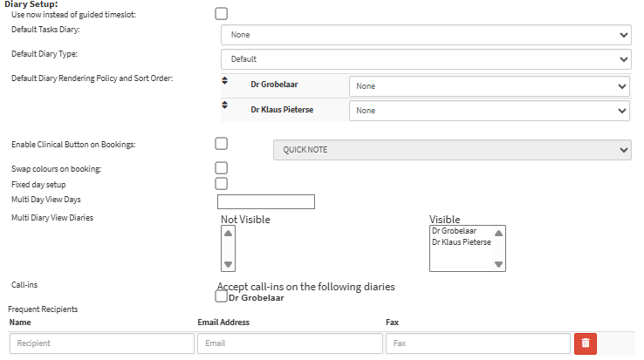Expand the Default Diary Type dropdown
The image size is (644, 360).
point(425,59)
